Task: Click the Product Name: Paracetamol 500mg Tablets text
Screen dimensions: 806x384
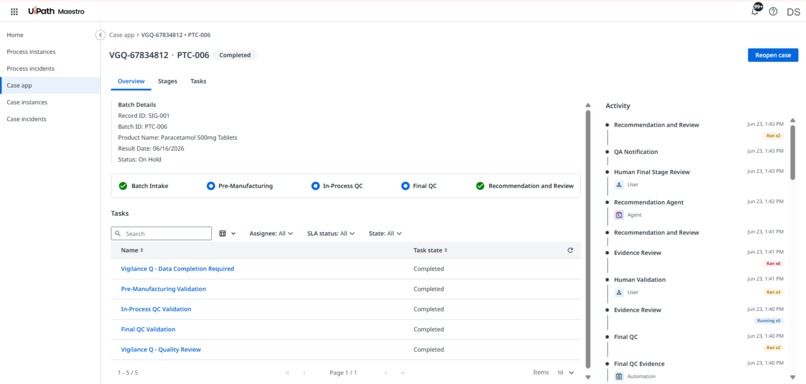Action: pos(177,138)
